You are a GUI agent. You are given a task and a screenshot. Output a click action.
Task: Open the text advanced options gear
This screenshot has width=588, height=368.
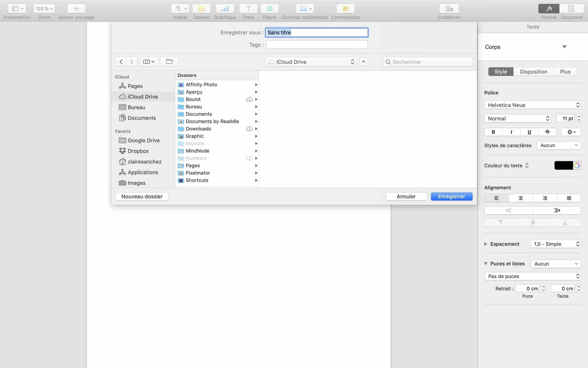[x=571, y=132]
